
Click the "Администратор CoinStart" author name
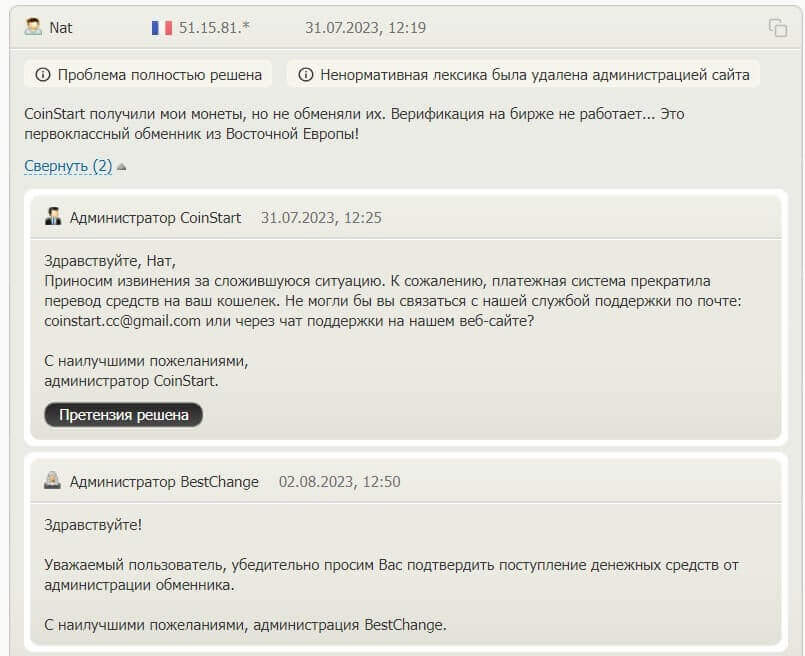155,217
